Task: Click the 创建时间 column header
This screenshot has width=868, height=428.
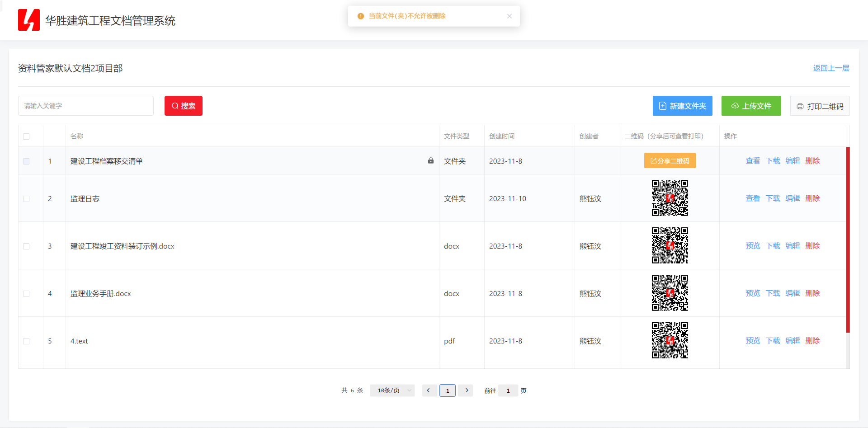Action: (x=502, y=136)
